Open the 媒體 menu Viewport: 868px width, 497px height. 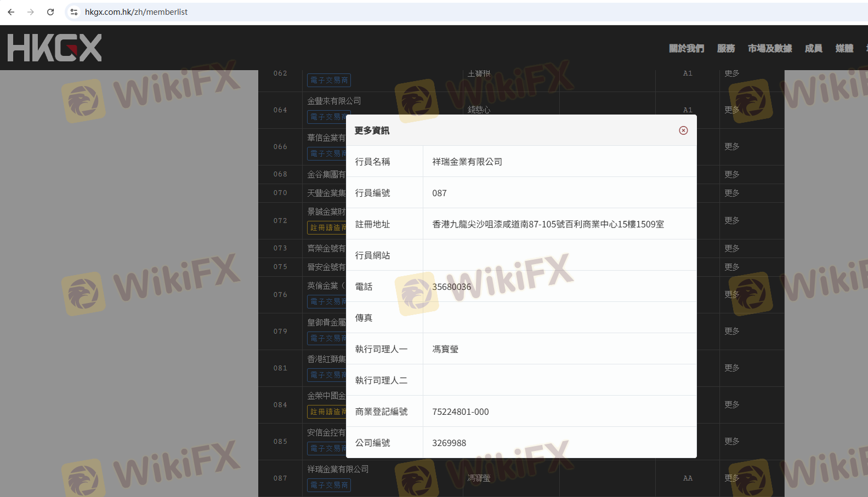(x=844, y=48)
